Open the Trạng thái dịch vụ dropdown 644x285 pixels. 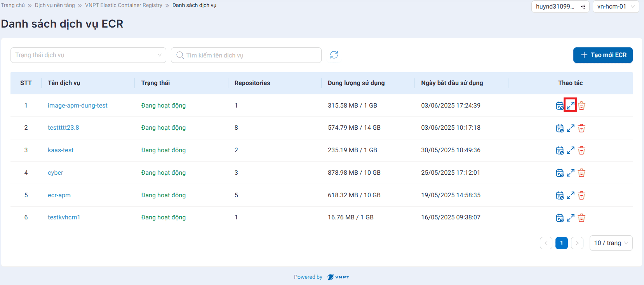88,55
